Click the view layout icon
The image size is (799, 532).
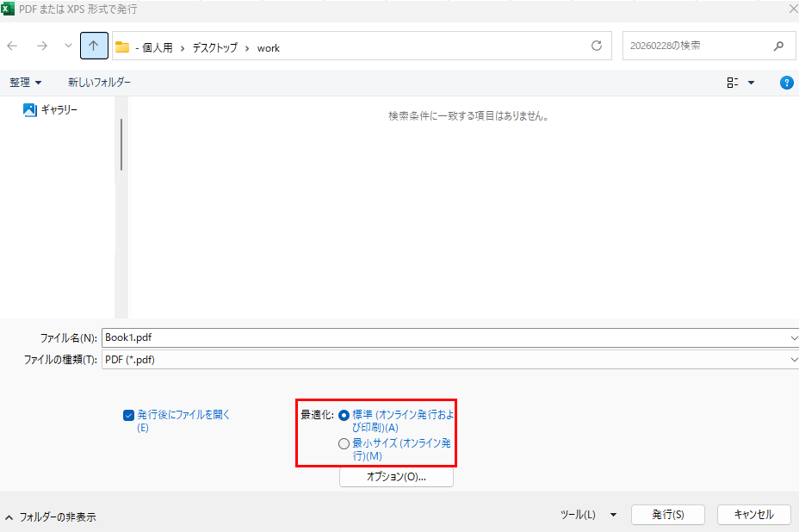point(733,83)
